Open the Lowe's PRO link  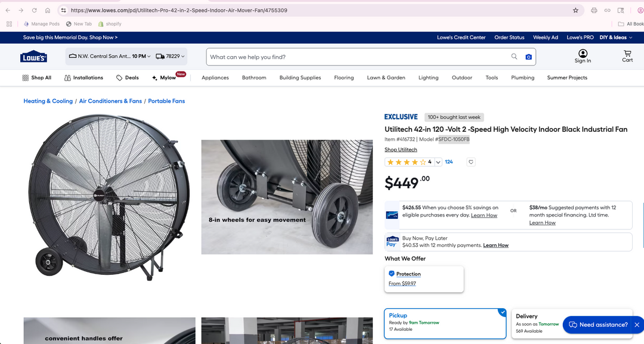(580, 38)
